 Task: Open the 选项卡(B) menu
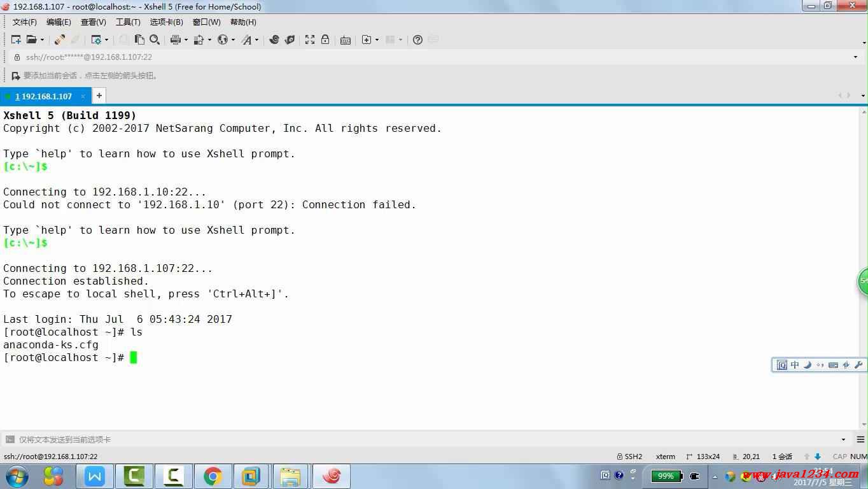point(166,22)
